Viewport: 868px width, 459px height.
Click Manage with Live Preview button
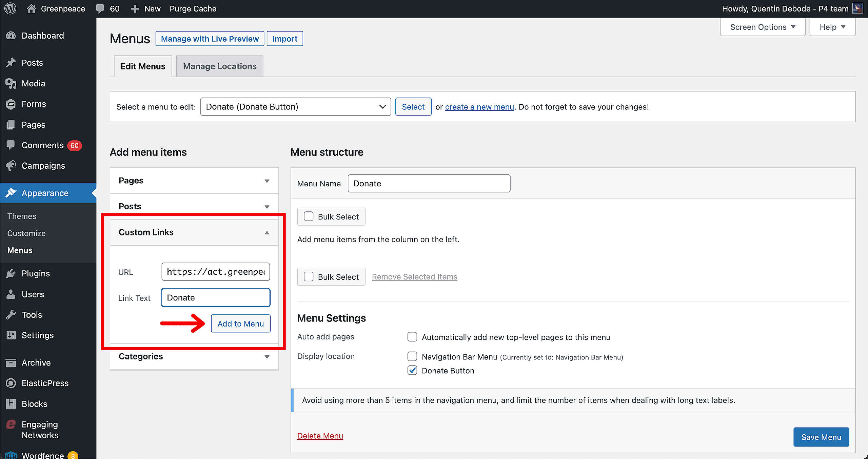(x=210, y=39)
